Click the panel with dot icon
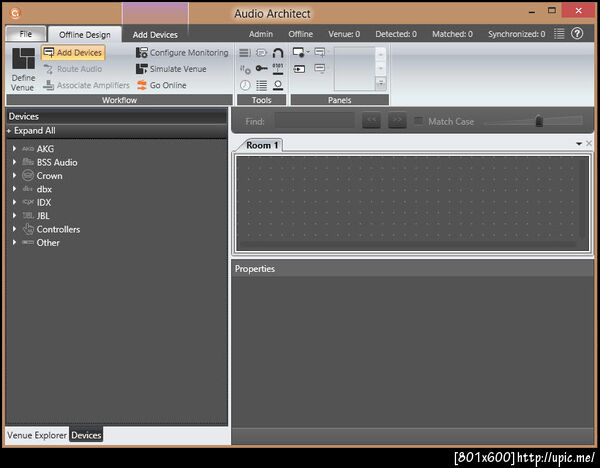This screenshot has width=600, height=468. (298, 52)
